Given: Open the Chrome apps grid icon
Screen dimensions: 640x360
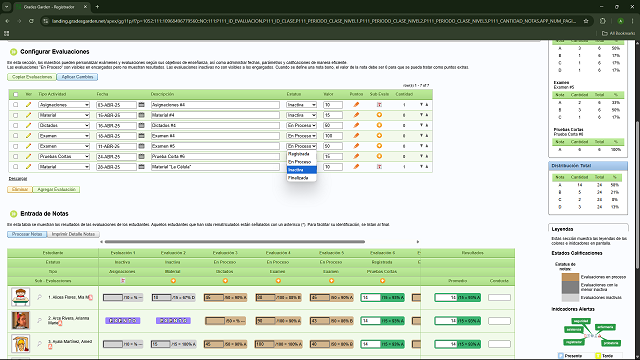Looking at the screenshot, I should tap(7, 33).
